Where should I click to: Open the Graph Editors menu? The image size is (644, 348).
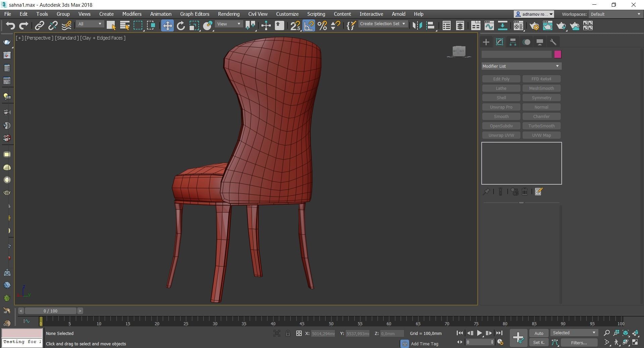tap(195, 14)
